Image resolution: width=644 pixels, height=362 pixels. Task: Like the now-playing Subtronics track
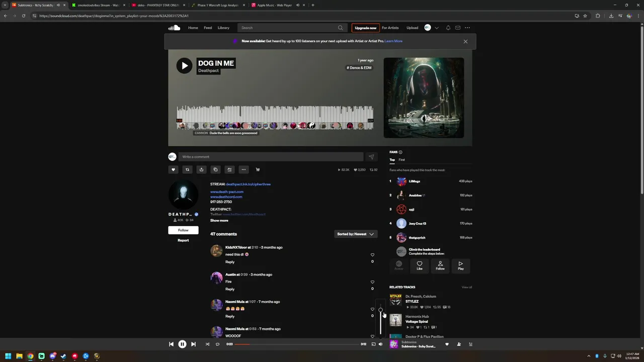coord(447,344)
